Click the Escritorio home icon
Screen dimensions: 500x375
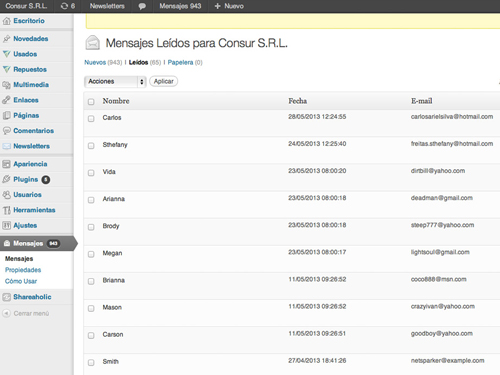coord(6,21)
